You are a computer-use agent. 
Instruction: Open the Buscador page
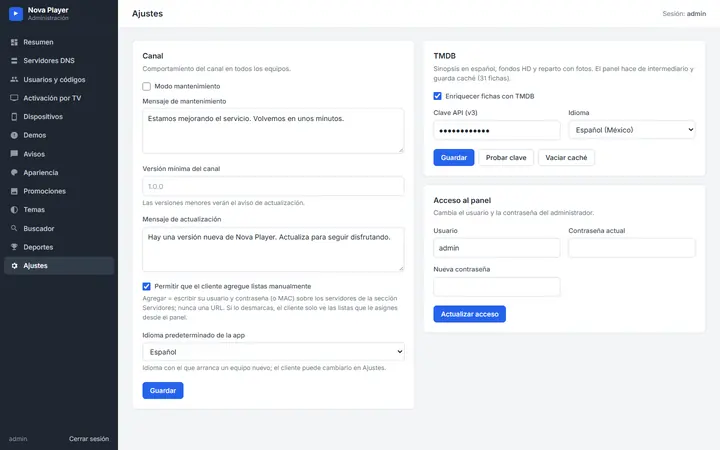pyautogui.click(x=59, y=228)
